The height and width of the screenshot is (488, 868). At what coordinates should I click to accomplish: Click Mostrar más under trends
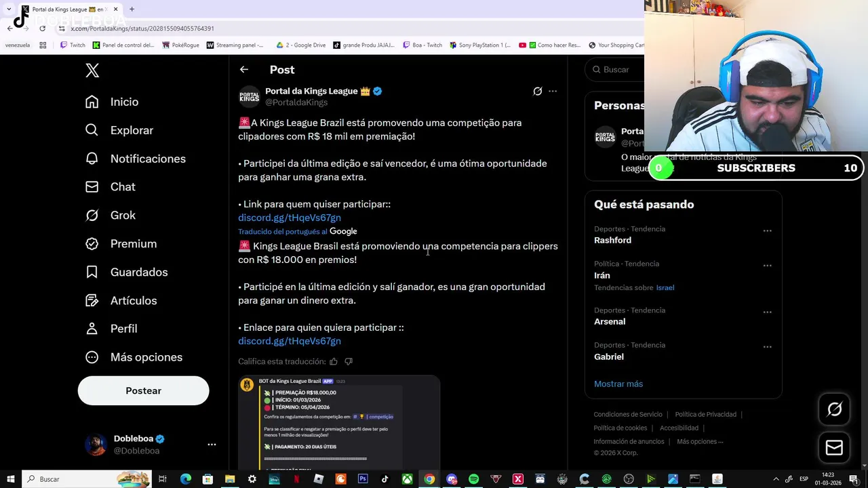pyautogui.click(x=618, y=384)
